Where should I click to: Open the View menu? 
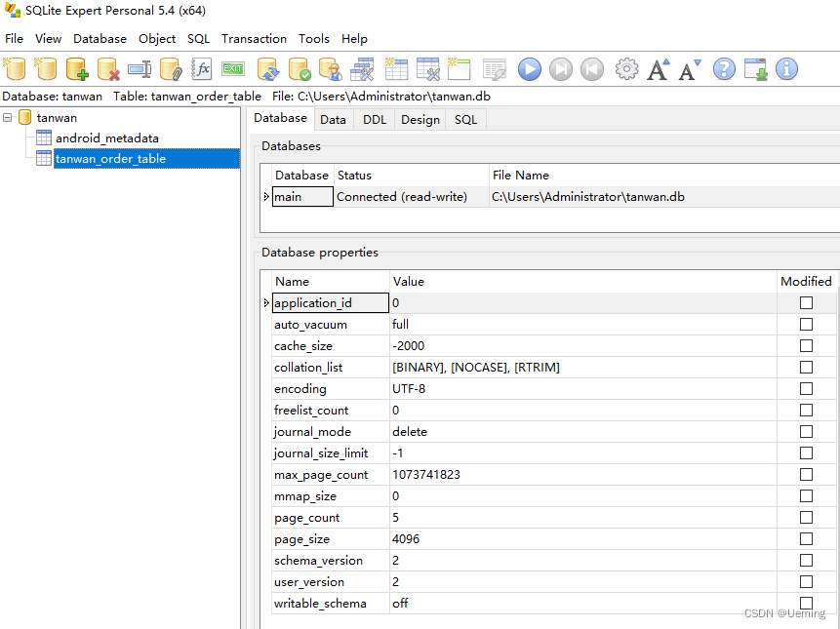[x=48, y=39]
